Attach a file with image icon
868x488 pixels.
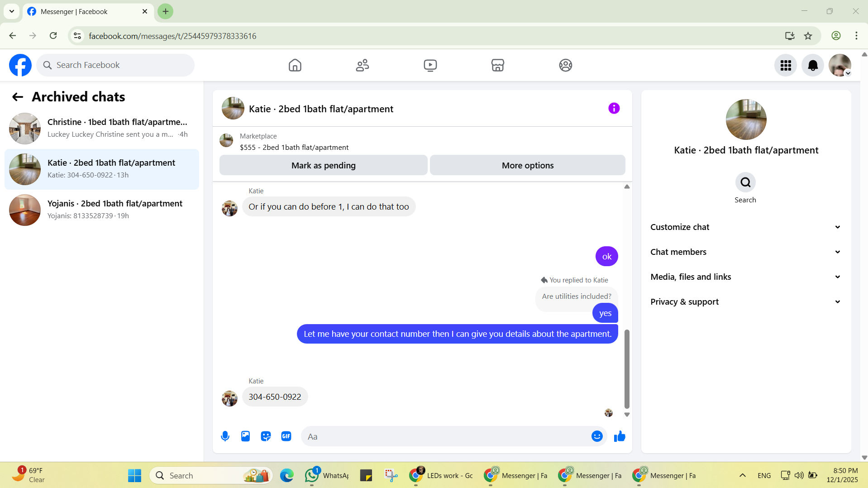(x=245, y=436)
